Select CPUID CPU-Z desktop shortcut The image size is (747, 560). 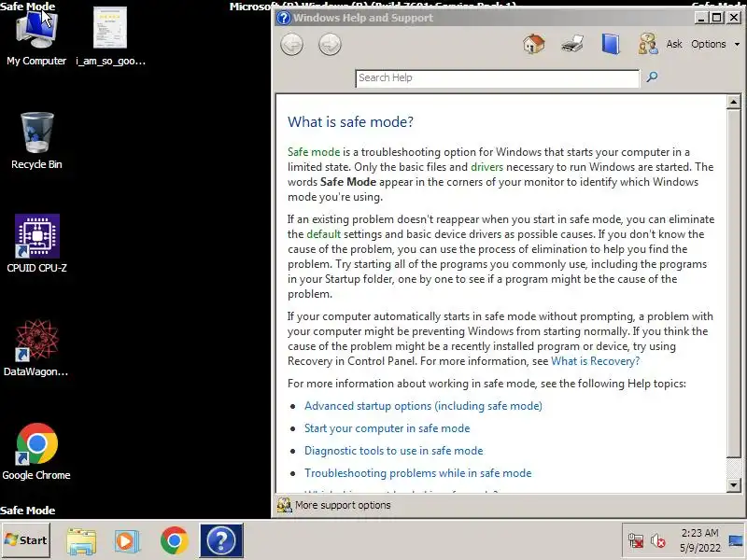(x=36, y=244)
